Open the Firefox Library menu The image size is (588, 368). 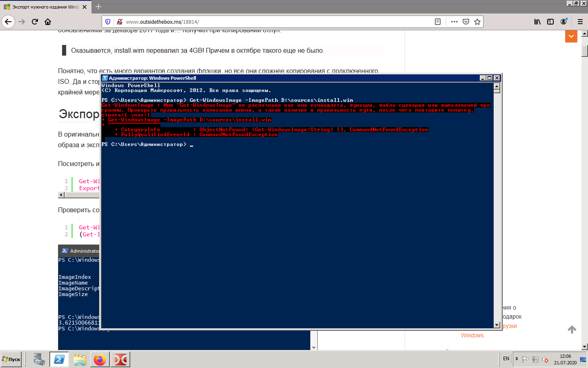(x=537, y=22)
